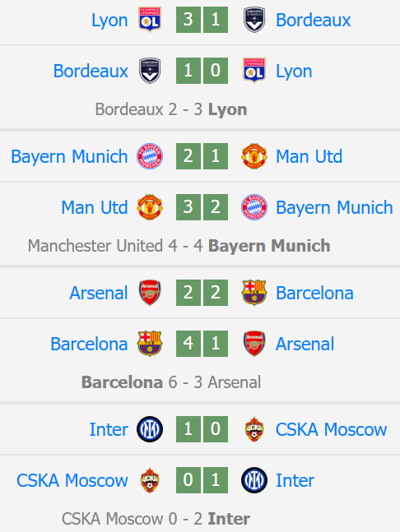Click Inter crest in 1-0 home match

pyautogui.click(x=150, y=429)
